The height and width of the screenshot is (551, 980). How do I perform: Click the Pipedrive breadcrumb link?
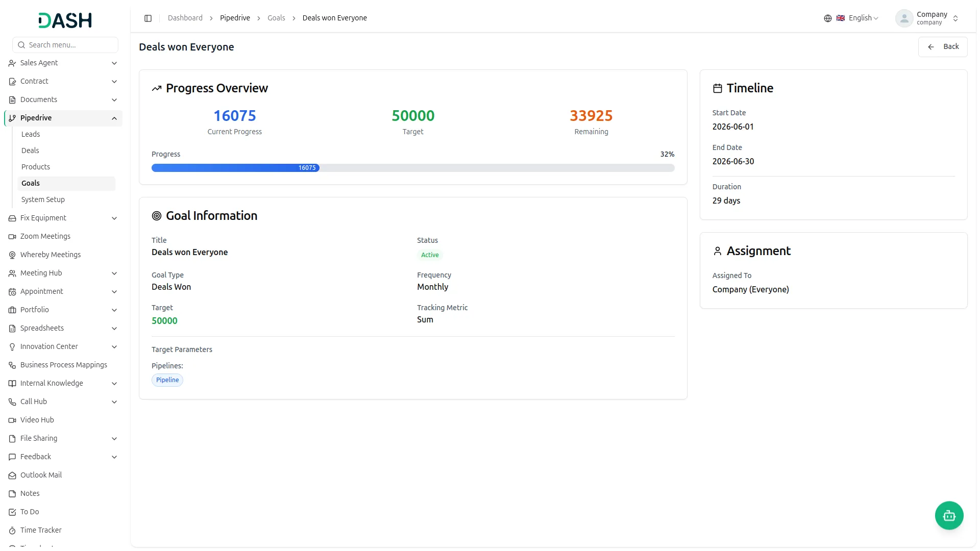tap(235, 18)
